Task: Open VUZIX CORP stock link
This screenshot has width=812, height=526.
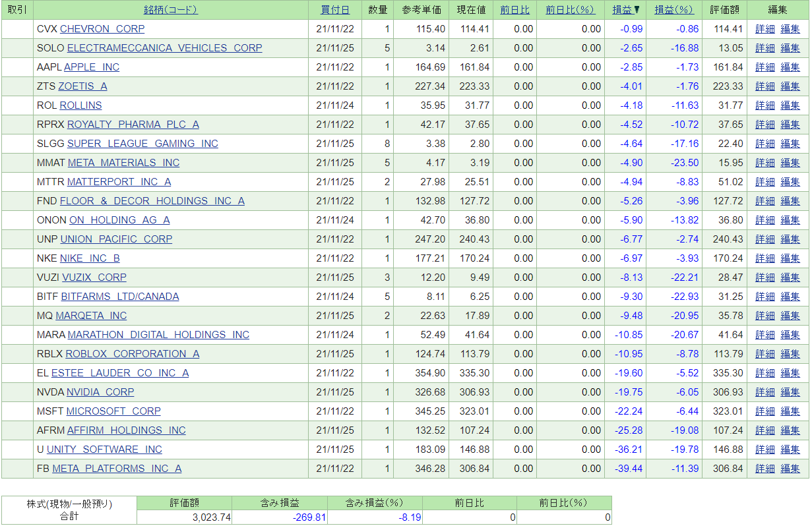Action: [94, 278]
